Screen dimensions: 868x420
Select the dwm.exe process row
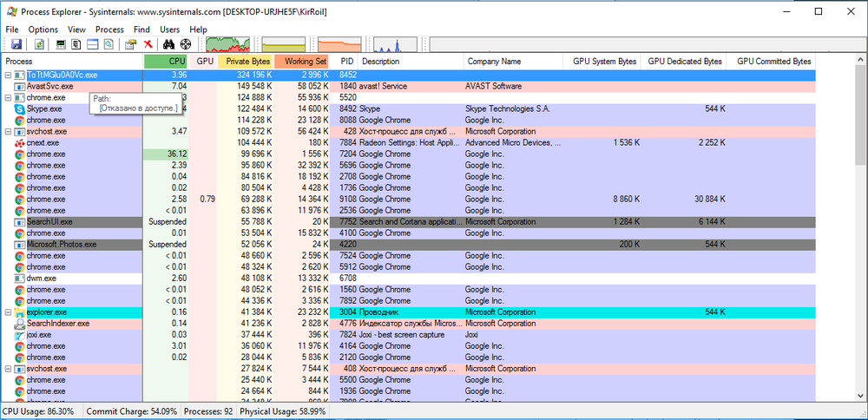(410, 279)
